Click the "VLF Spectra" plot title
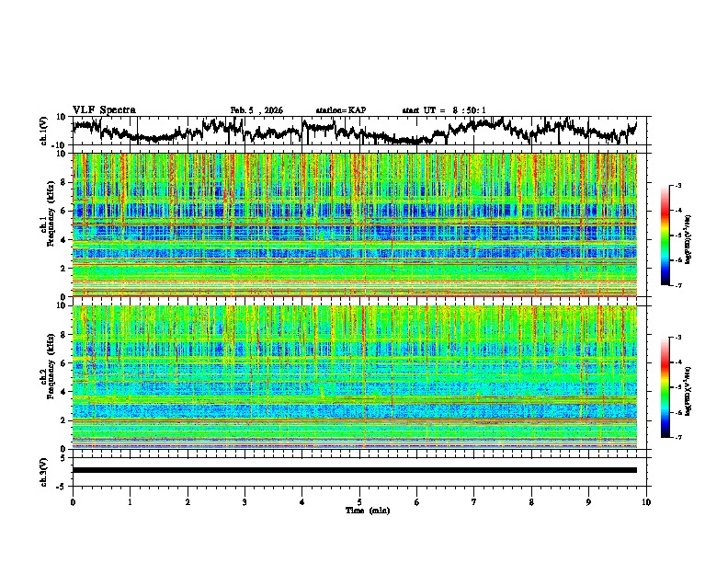 [104, 110]
